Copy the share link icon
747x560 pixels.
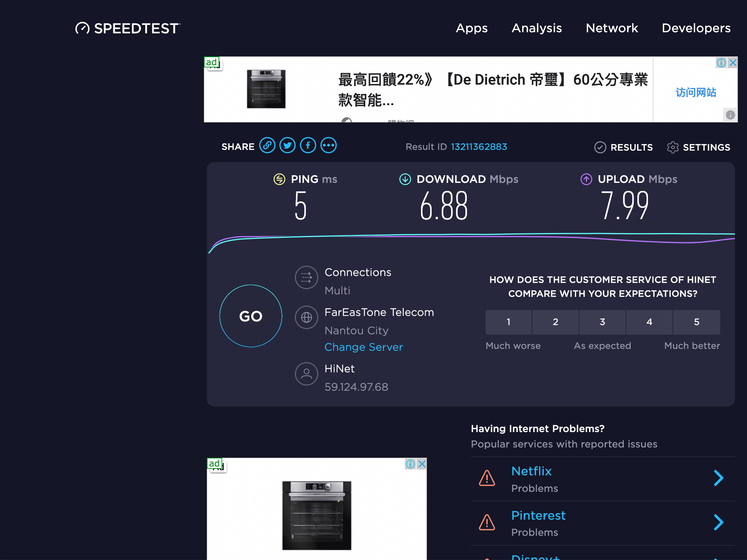(x=267, y=145)
